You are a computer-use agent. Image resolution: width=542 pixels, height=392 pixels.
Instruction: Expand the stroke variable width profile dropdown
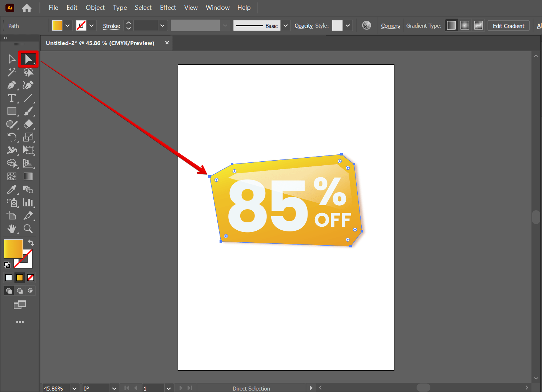225,25
